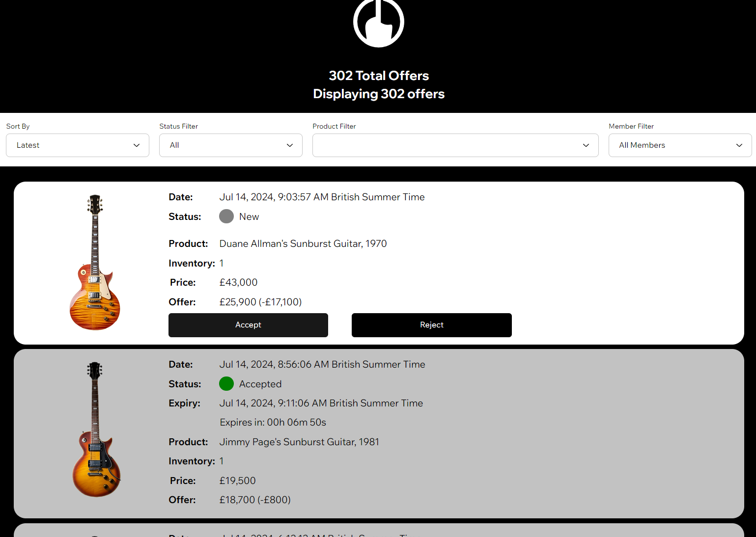Image resolution: width=756 pixels, height=537 pixels.
Task: Click the date 'Jul 14, 2024, 8:56:06 AM'
Action: click(x=274, y=364)
